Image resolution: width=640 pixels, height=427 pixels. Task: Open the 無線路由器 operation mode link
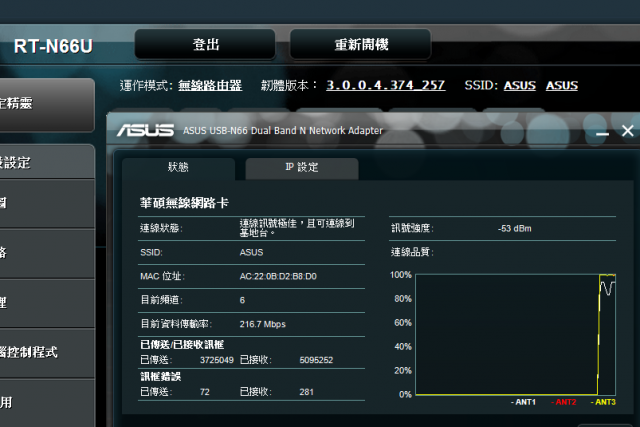[x=210, y=86]
